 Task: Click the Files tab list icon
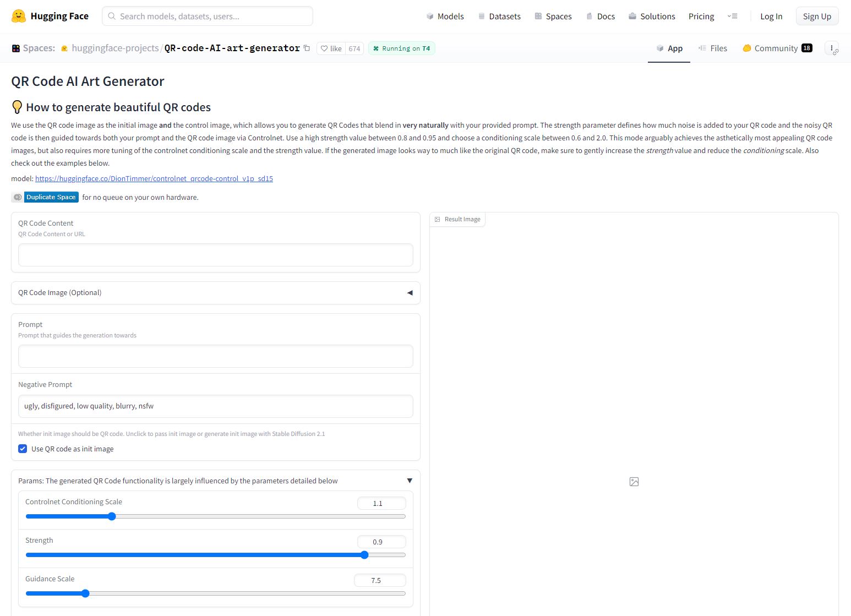[702, 48]
